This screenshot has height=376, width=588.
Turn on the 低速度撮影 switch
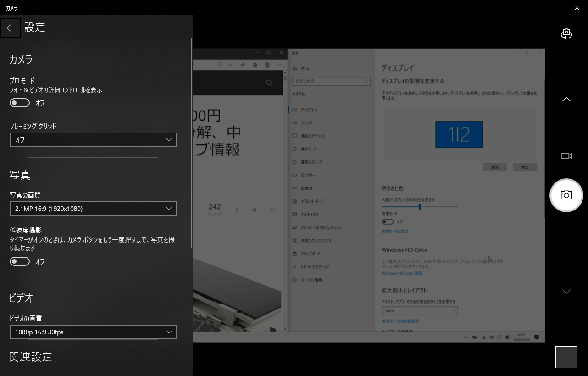[20, 261]
